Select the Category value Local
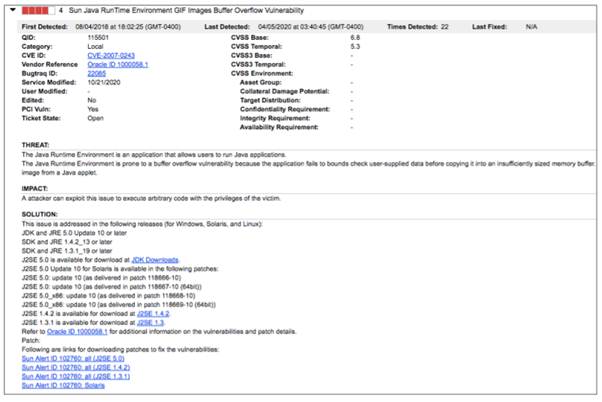This screenshot has width=602, height=402. (95, 46)
